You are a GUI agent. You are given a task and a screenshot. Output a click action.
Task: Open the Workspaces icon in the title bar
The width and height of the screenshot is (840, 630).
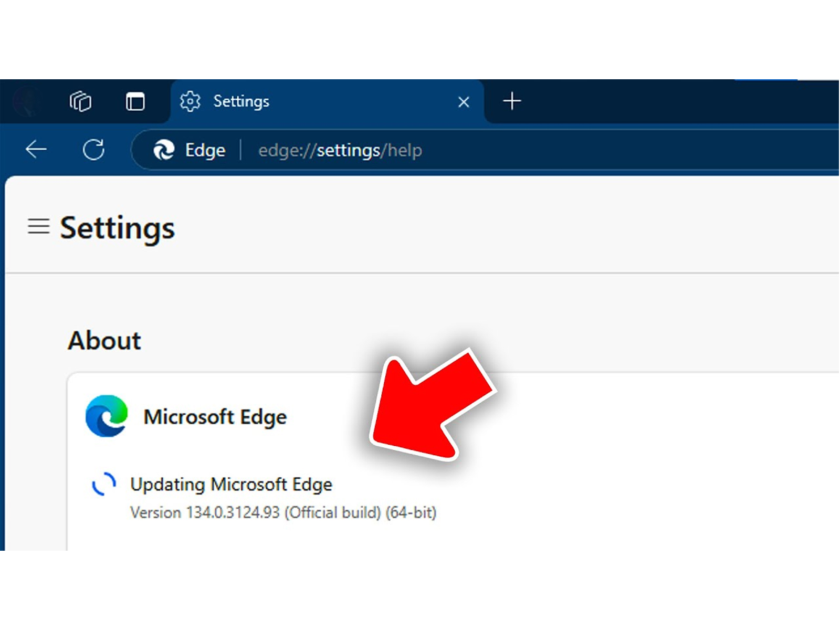[80, 101]
